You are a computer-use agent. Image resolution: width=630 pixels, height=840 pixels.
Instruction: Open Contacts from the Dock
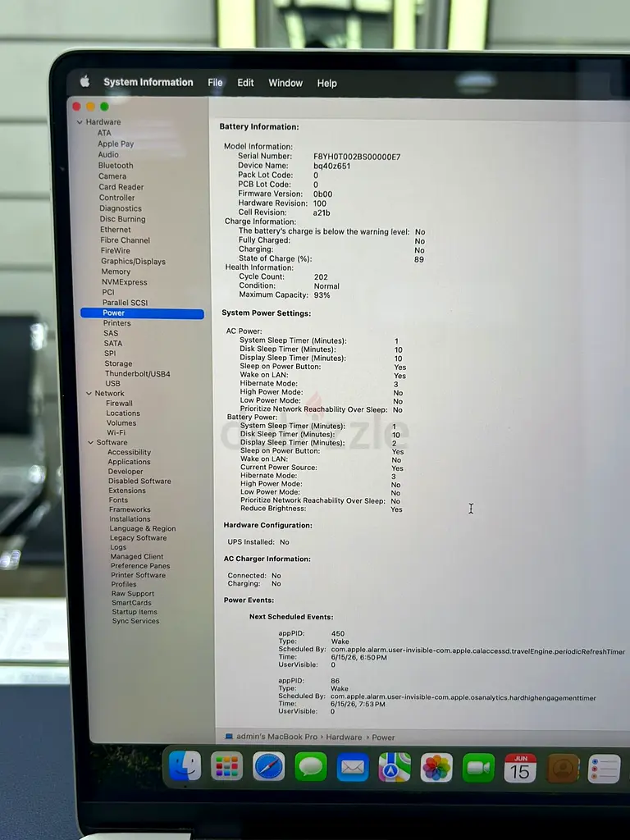(563, 769)
